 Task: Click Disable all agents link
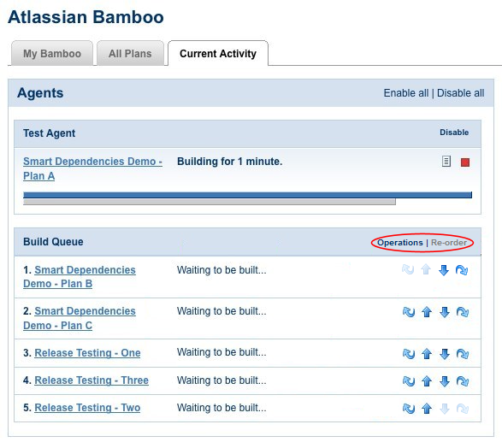coord(460,93)
